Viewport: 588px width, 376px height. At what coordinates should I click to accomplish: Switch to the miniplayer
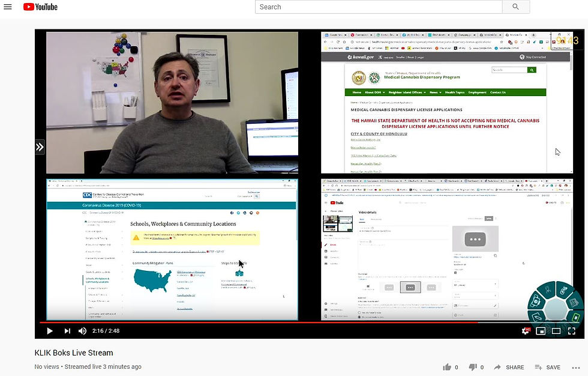point(541,330)
